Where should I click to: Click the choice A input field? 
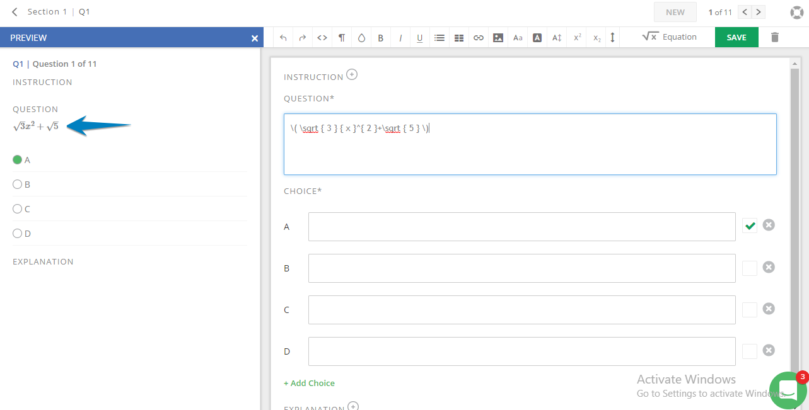(521, 226)
